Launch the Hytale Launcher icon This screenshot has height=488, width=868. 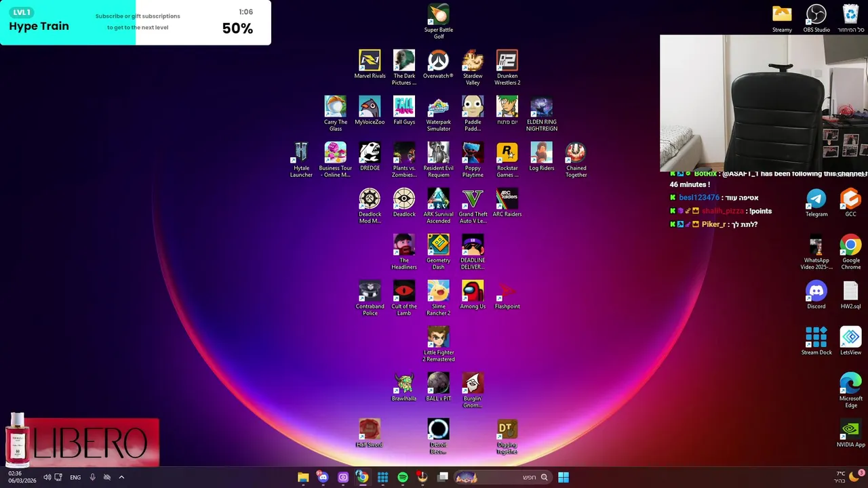click(301, 159)
